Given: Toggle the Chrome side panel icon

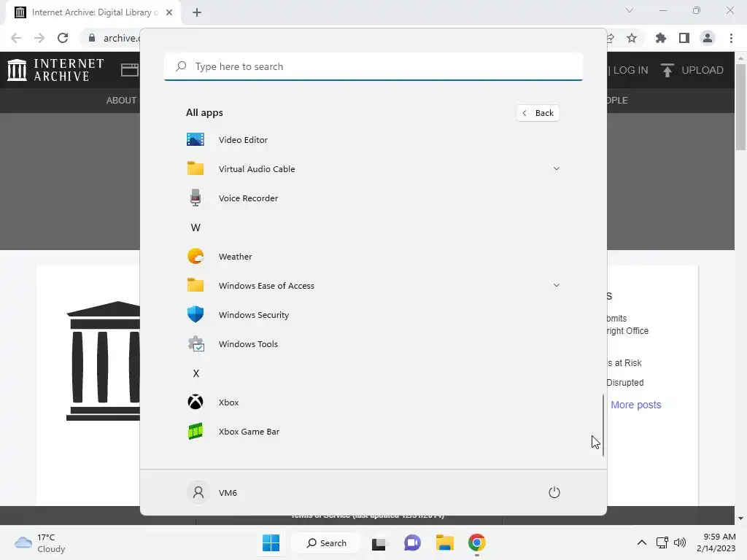Looking at the screenshot, I should click(x=684, y=38).
